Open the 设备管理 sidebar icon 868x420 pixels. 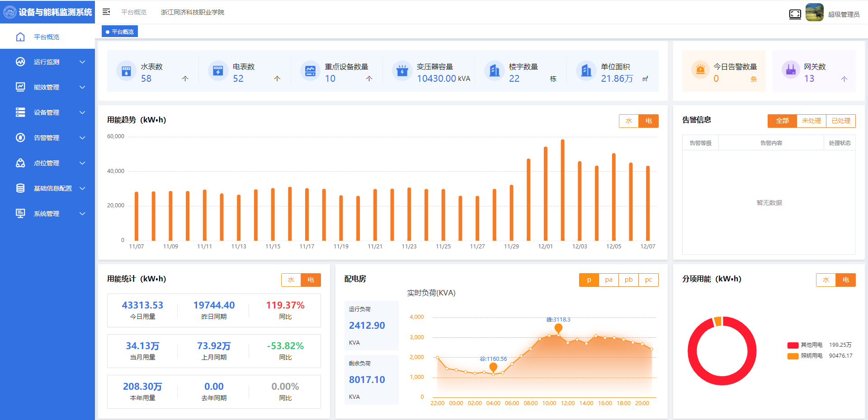20,112
